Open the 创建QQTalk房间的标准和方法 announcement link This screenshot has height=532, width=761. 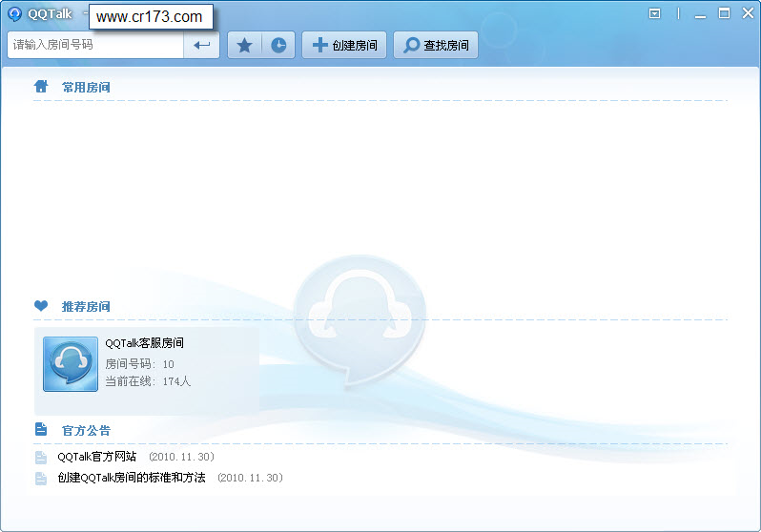tap(132, 478)
